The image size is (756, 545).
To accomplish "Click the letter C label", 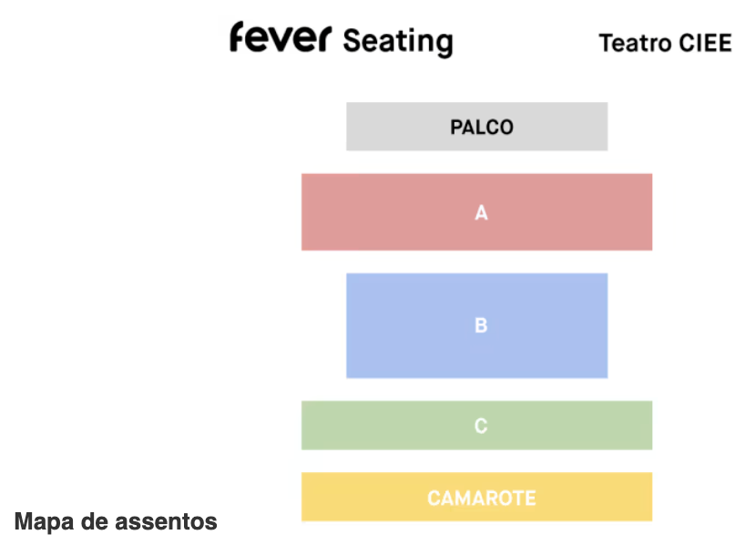I will point(481,426).
